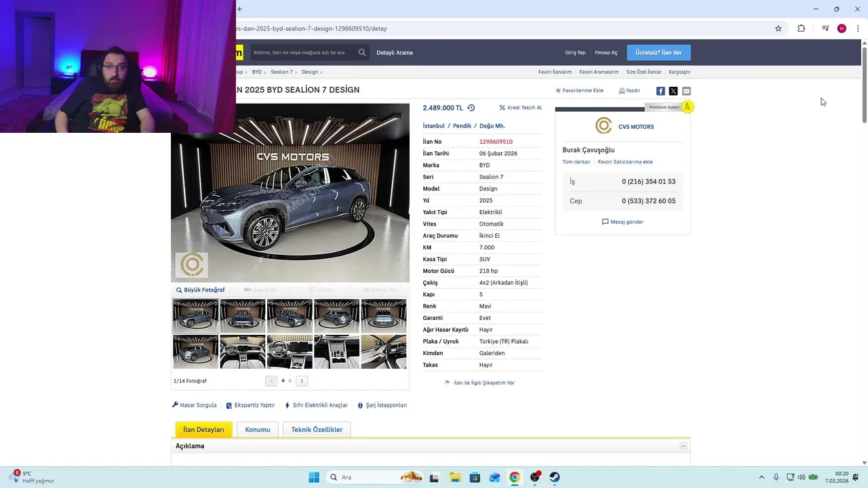Open Outlook from the taskbar
868x488 pixels.
[494, 477]
